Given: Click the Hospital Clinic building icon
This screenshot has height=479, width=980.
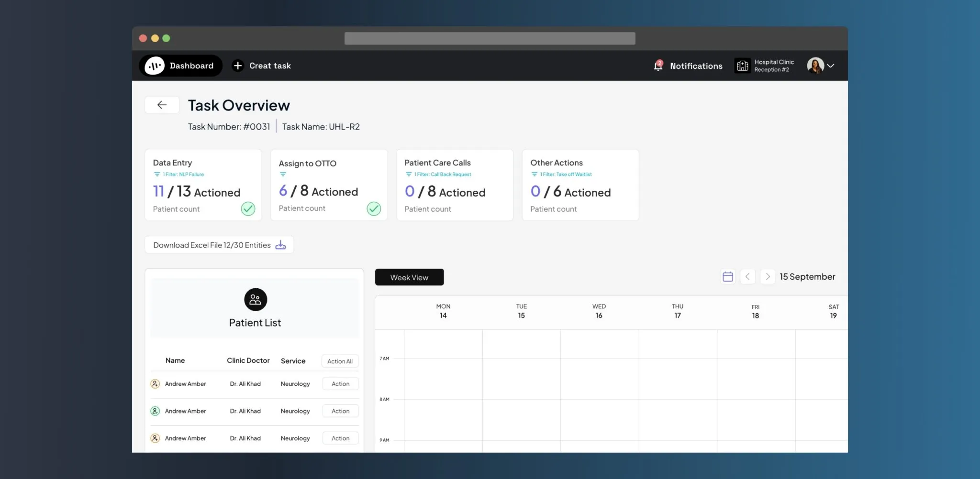Looking at the screenshot, I should point(742,65).
